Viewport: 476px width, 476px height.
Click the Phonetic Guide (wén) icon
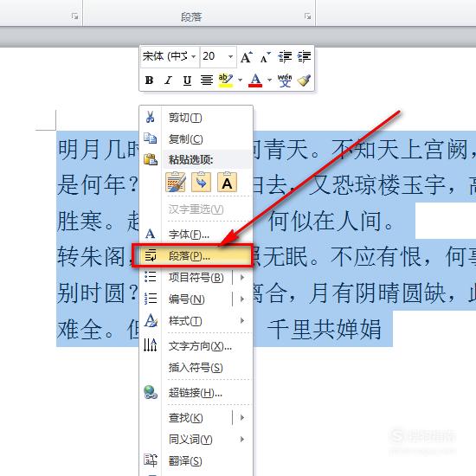[285, 80]
